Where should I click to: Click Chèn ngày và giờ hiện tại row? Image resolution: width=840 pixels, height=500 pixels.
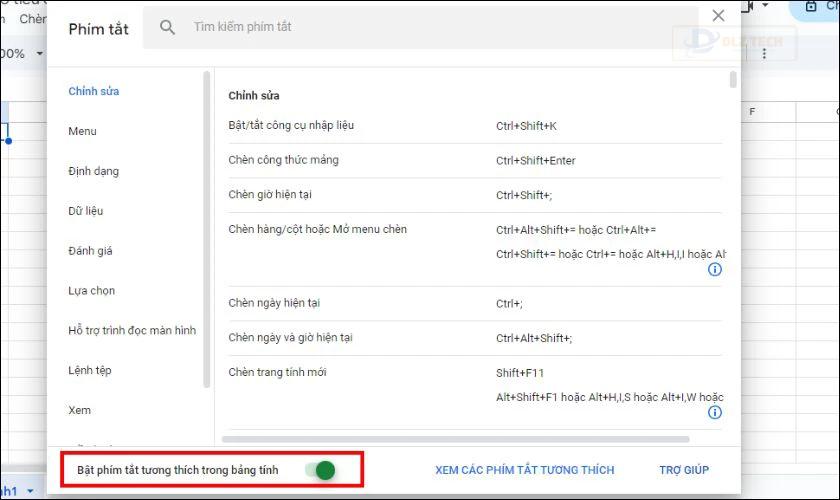tap(475, 338)
